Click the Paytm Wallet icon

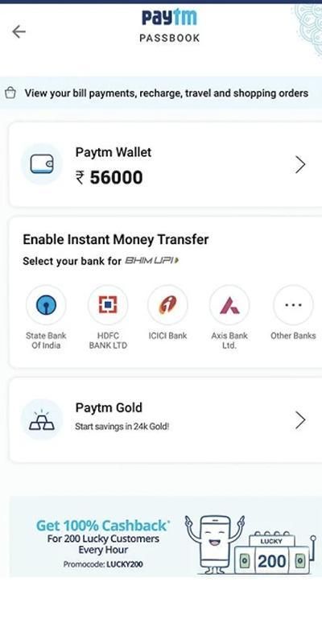[x=42, y=164]
